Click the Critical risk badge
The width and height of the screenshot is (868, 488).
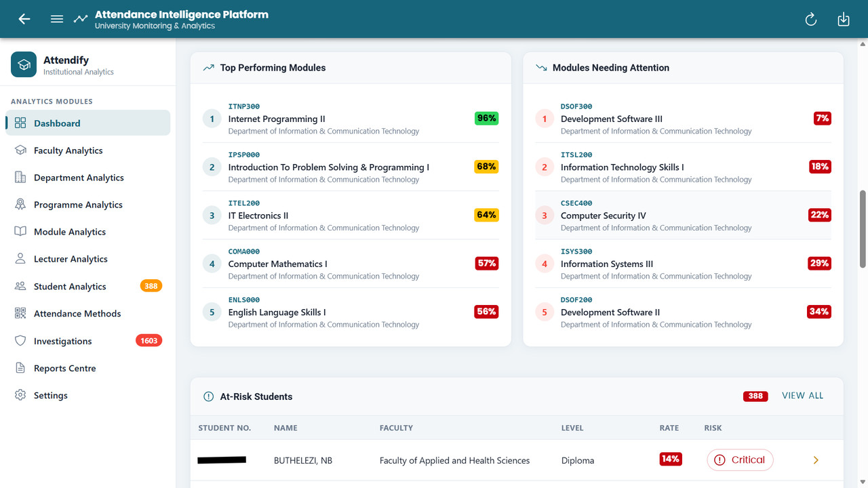pyautogui.click(x=740, y=460)
